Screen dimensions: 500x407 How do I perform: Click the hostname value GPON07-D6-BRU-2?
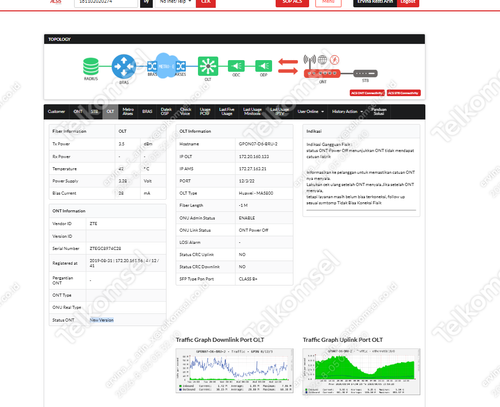click(258, 144)
